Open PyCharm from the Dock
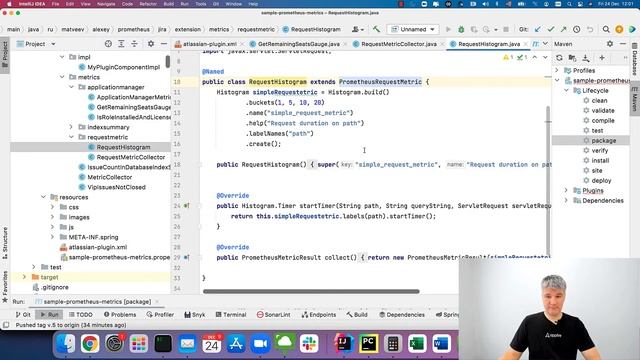The height and width of the screenshot is (360, 640). pos(368,343)
